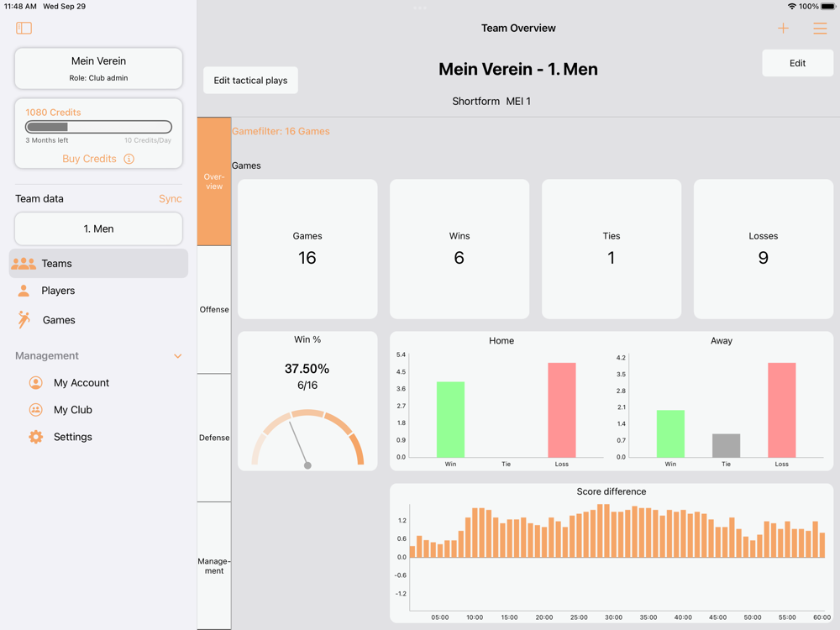Click the Shortform MEI 1 text

point(491,102)
